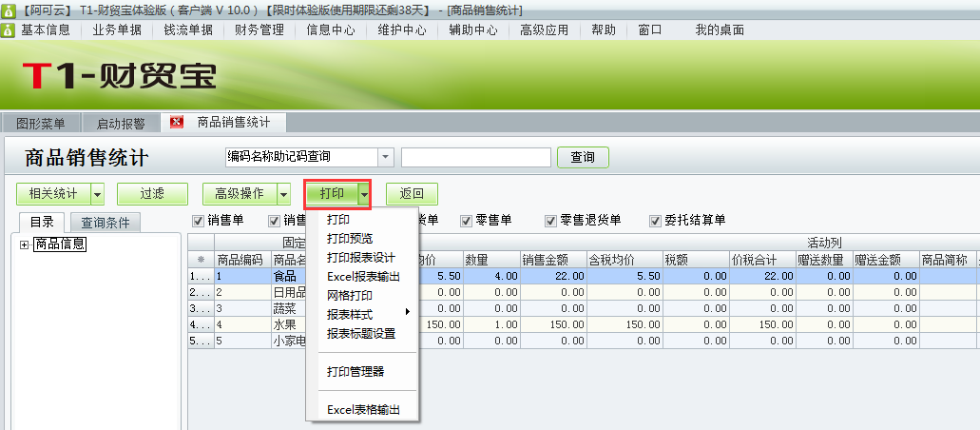The image size is (980, 430).
Task: Open the 高级操作 dropdown arrow
Action: (282, 194)
